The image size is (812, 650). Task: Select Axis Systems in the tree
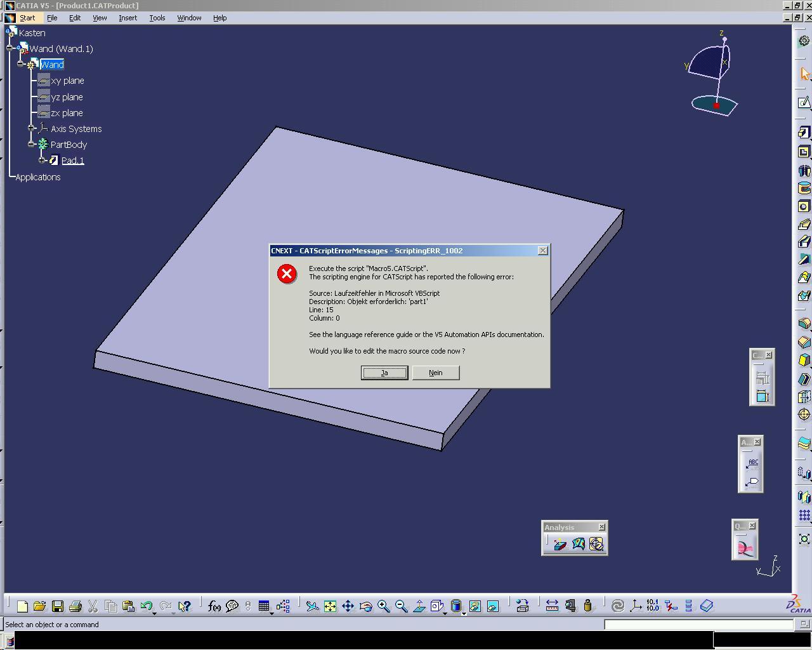coord(76,129)
